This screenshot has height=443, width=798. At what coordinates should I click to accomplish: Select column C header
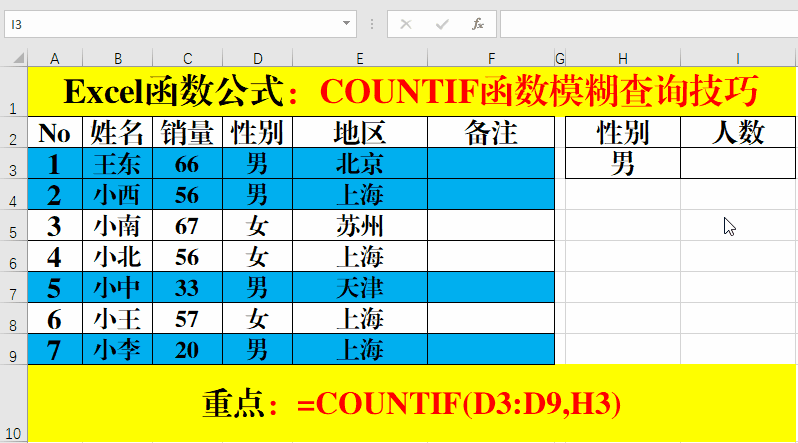pos(187,59)
